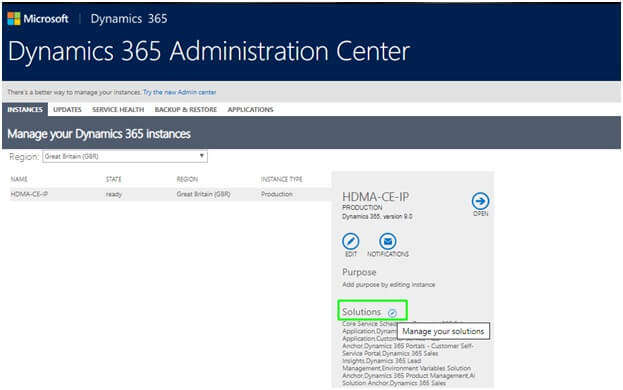
Task: Open Notifications envelope icon
Action: (x=388, y=241)
